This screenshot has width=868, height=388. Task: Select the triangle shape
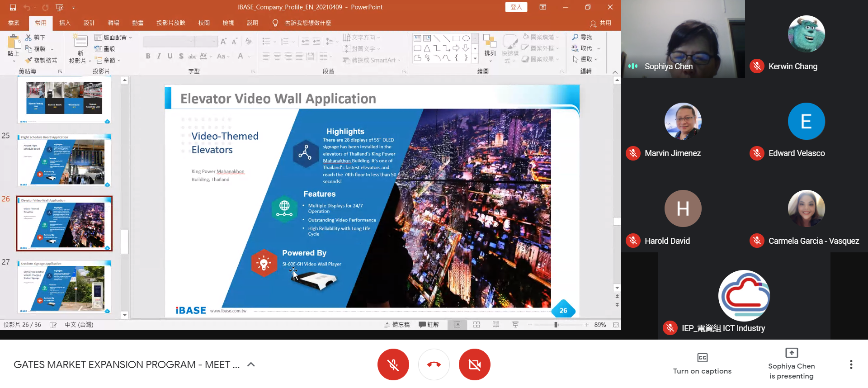coord(427,48)
